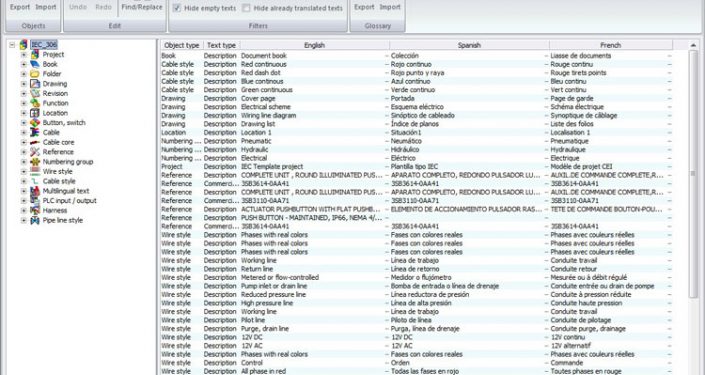Expand the Location tree node
The width and height of the screenshot is (705, 375).
[x=24, y=113]
